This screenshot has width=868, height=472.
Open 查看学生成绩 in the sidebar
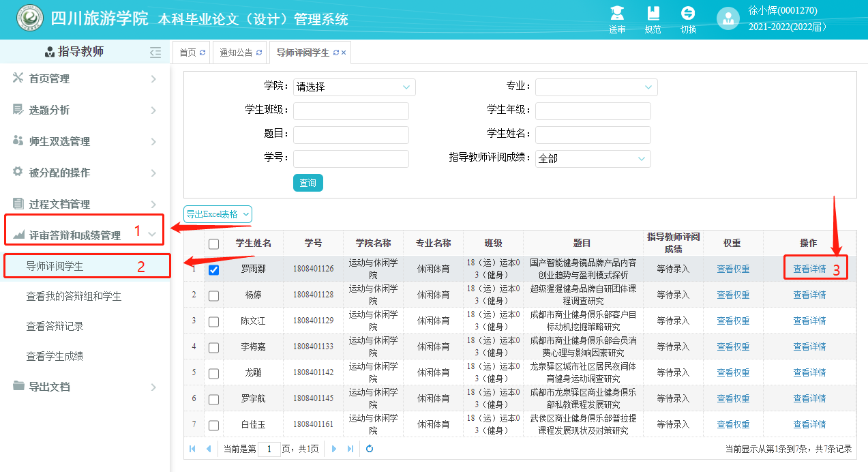coord(55,357)
